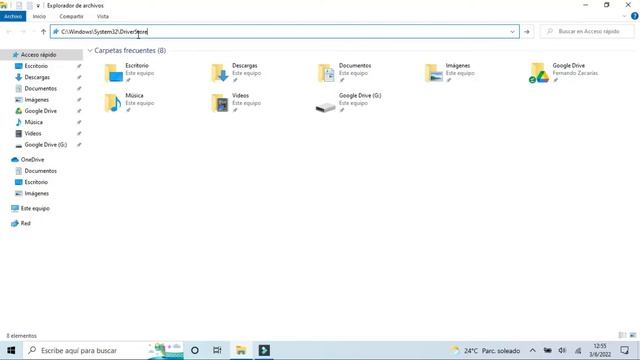Open the green app icon on the taskbar
This screenshot has height=360, width=640.
pos(264,350)
